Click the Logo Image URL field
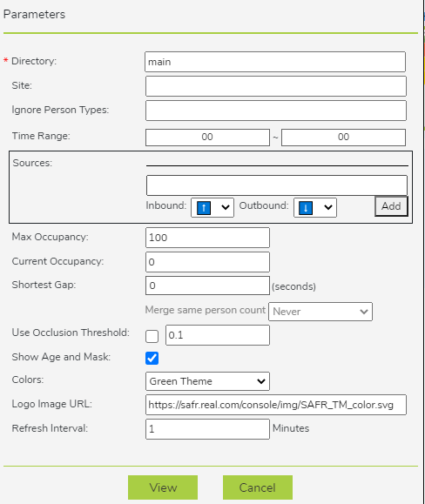 pyautogui.click(x=276, y=405)
